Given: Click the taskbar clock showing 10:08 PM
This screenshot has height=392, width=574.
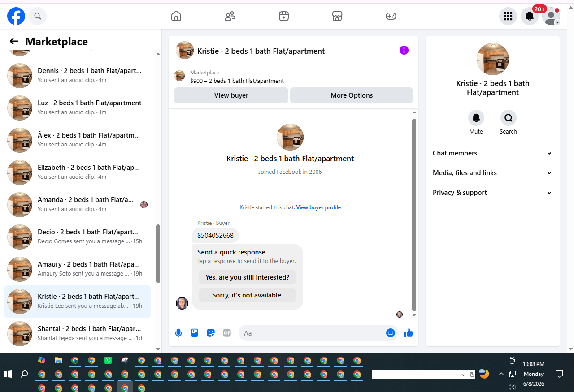Looking at the screenshot, I should [x=534, y=364].
